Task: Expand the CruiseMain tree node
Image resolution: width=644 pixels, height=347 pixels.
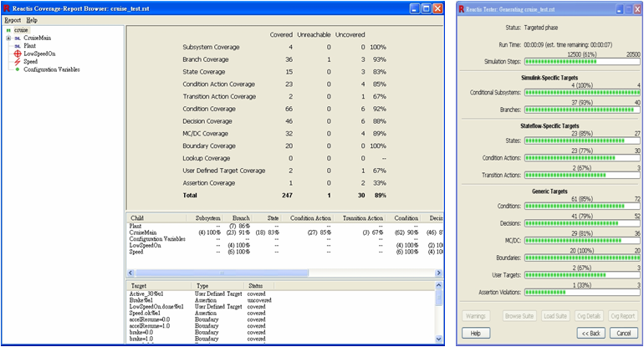Action: [x=8, y=38]
